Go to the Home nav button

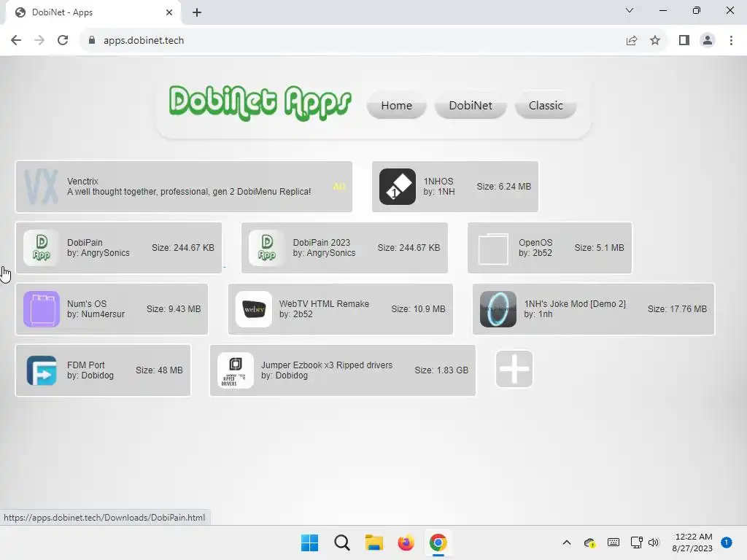tap(396, 105)
